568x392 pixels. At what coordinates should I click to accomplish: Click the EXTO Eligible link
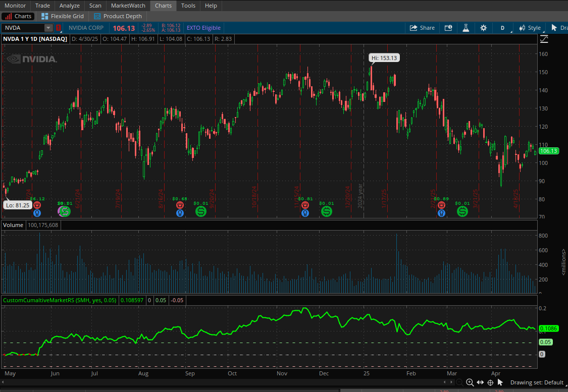(x=203, y=28)
